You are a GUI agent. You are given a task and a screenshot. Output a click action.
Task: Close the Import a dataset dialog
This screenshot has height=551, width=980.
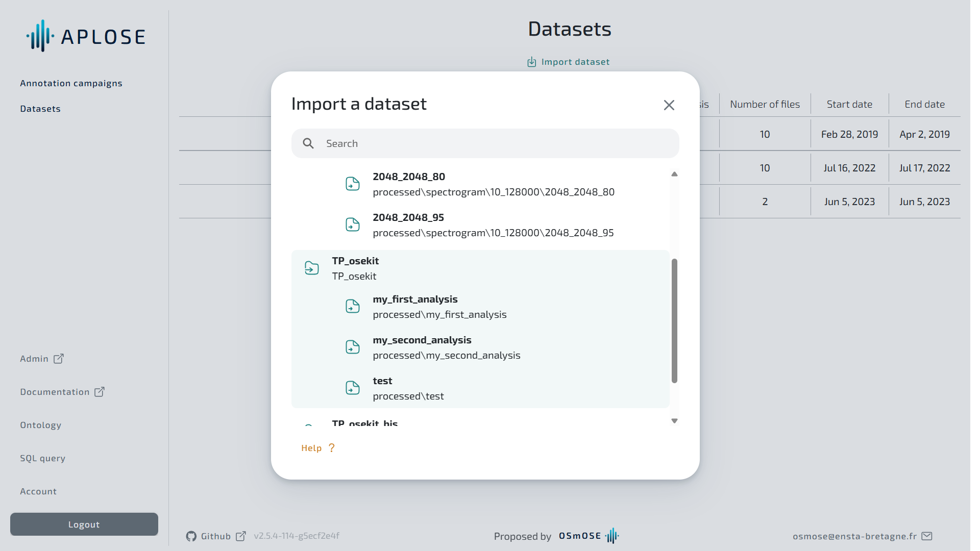tap(669, 105)
